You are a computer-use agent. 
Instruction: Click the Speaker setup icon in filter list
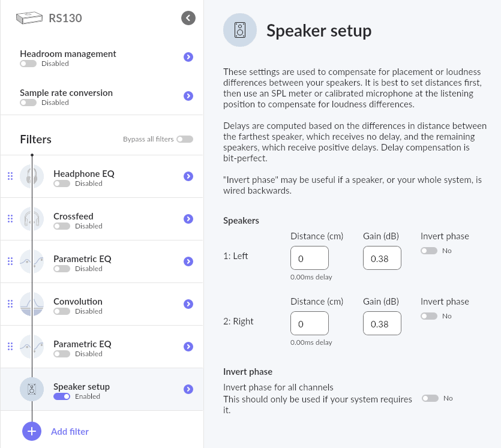point(32,389)
